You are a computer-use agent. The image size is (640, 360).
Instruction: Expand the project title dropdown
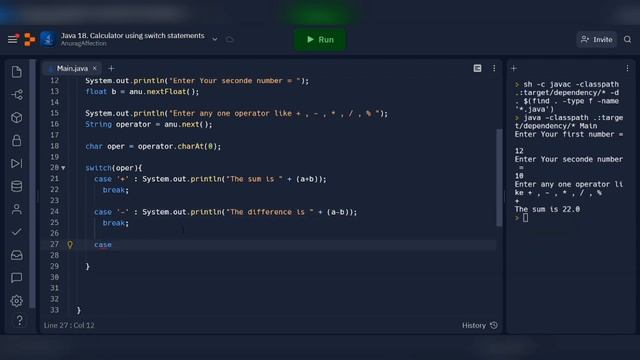pyautogui.click(x=215, y=40)
